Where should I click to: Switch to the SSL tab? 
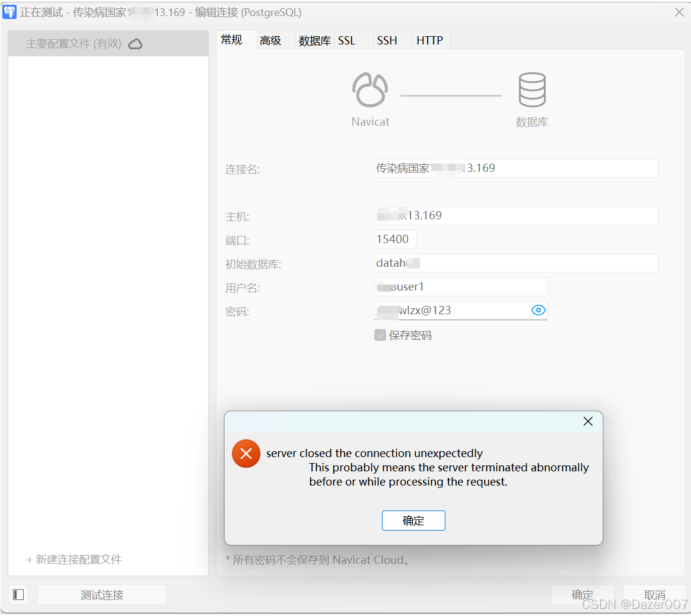(346, 40)
